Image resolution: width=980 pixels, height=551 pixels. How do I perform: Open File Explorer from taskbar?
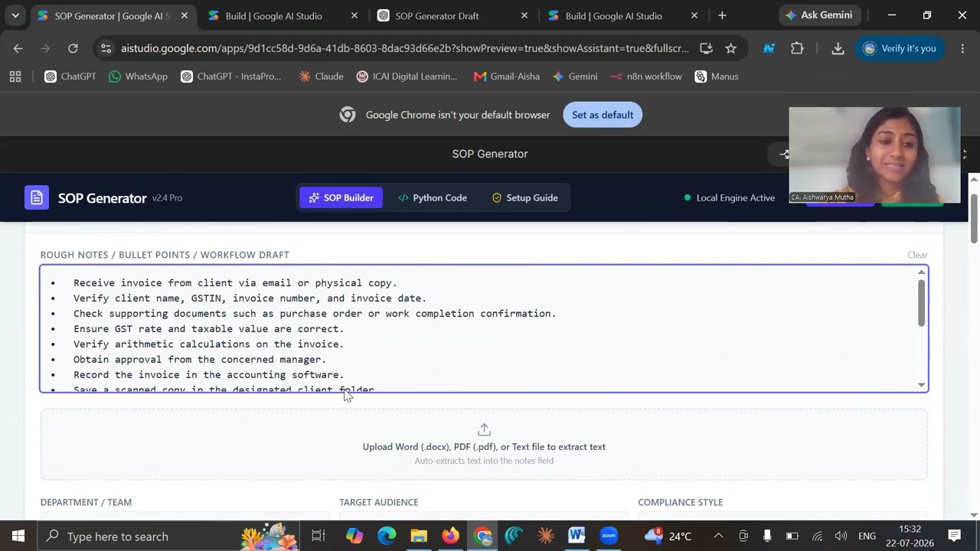pos(419,536)
